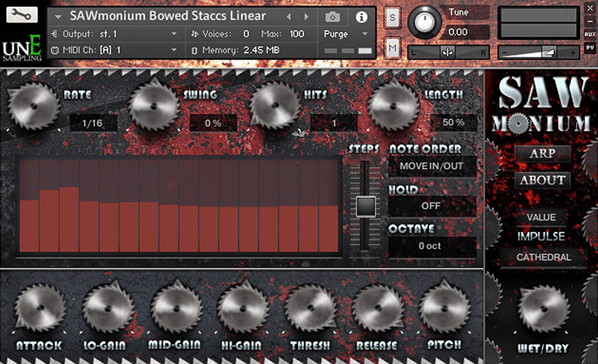The height and width of the screenshot is (364, 598).
Task: Click the Wet/Dry saw blade knob
Action: [544, 309]
